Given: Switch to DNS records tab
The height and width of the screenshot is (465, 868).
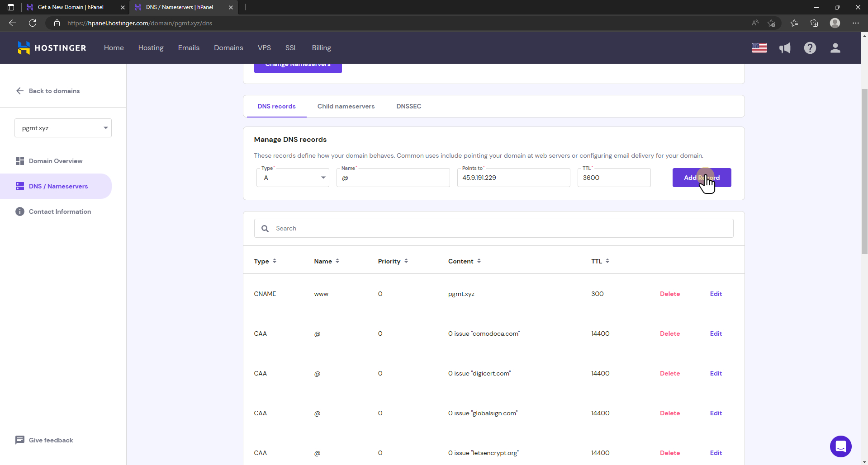Looking at the screenshot, I should tap(276, 106).
